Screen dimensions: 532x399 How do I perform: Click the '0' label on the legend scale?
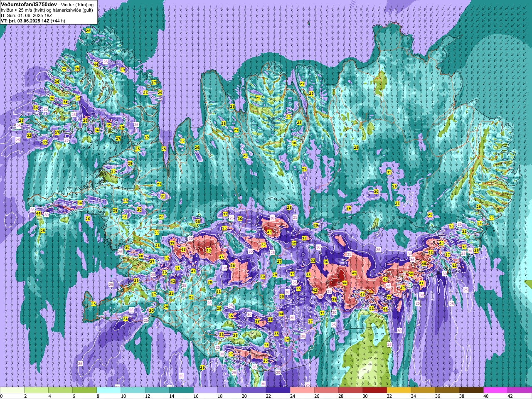(x=2, y=396)
